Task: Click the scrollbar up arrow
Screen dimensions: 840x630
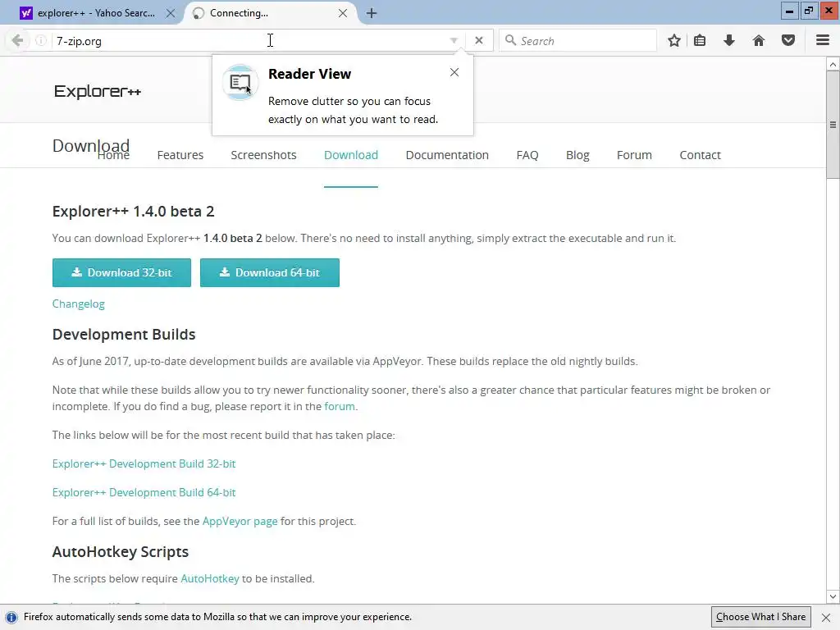Action: point(833,64)
